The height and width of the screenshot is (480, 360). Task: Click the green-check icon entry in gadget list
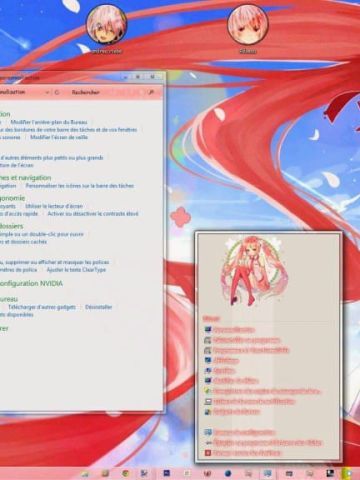pos(262,391)
